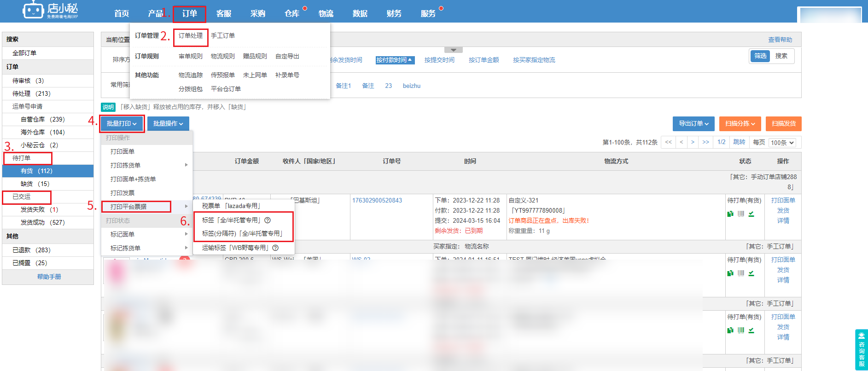
Task: Switch to 搜索 tab
Action: 781,56
